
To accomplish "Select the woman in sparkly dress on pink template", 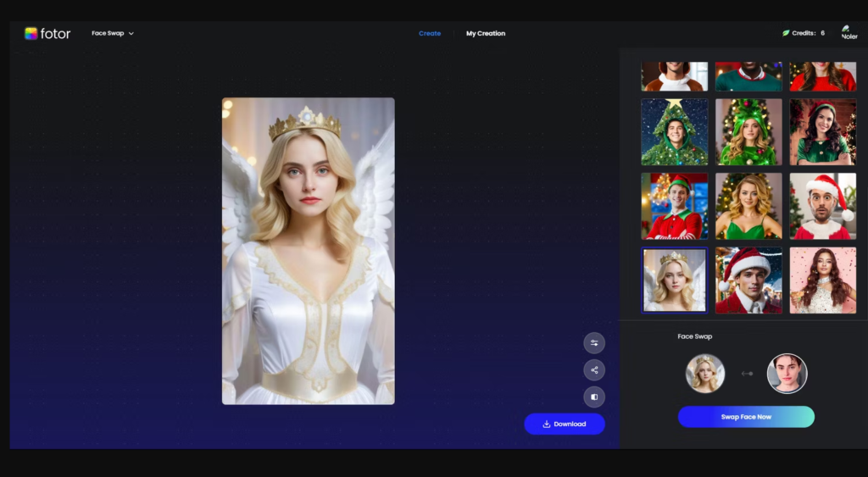I will coord(822,280).
